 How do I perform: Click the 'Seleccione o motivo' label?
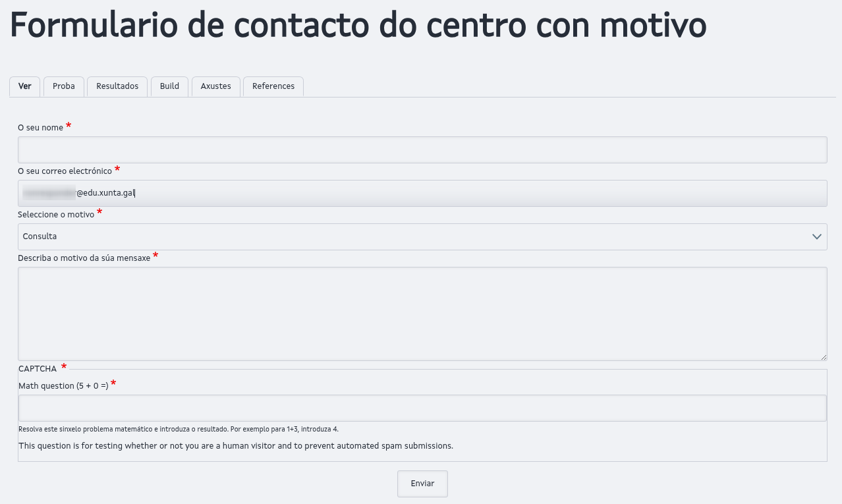tap(56, 215)
